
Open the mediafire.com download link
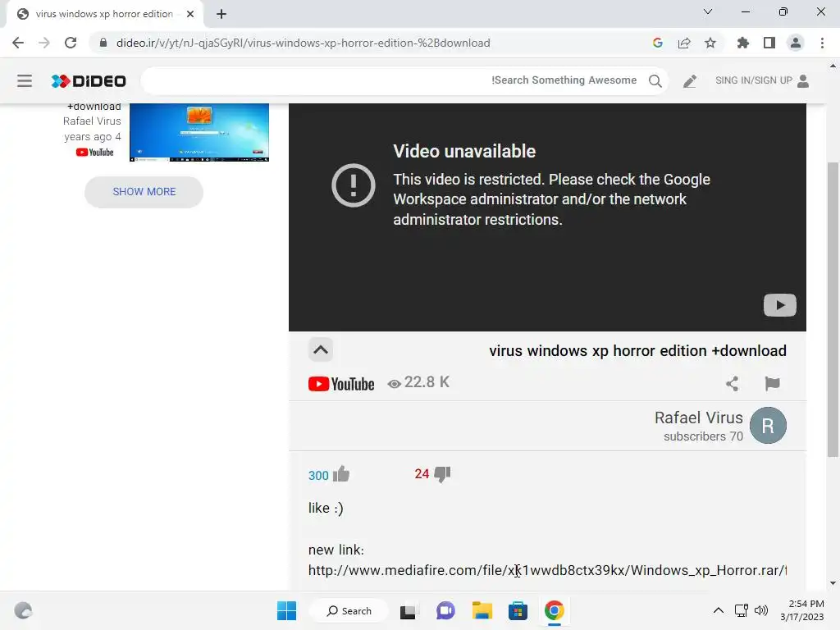pyautogui.click(x=547, y=571)
